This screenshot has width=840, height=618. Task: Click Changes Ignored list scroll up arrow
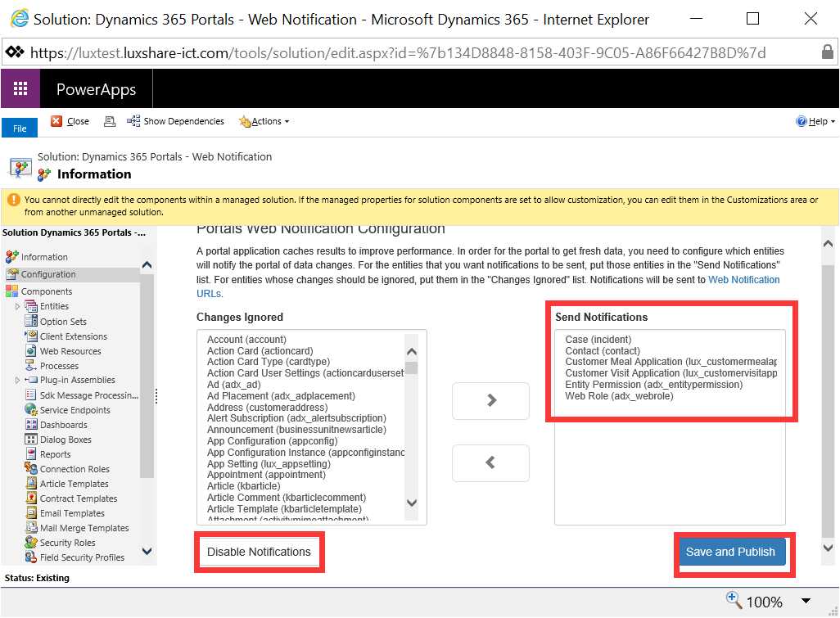click(412, 352)
